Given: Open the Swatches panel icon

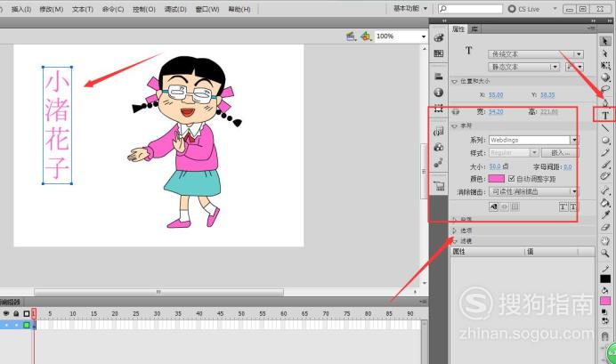Looking at the screenshot, I should (x=439, y=53).
